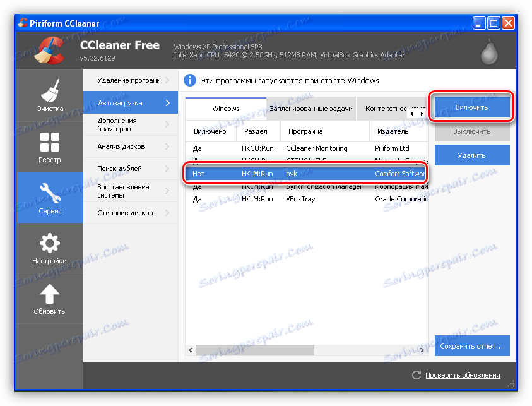Click the Обновить upgrade arrow icon
Image resolution: width=532 pixels, height=406 pixels.
(50, 294)
